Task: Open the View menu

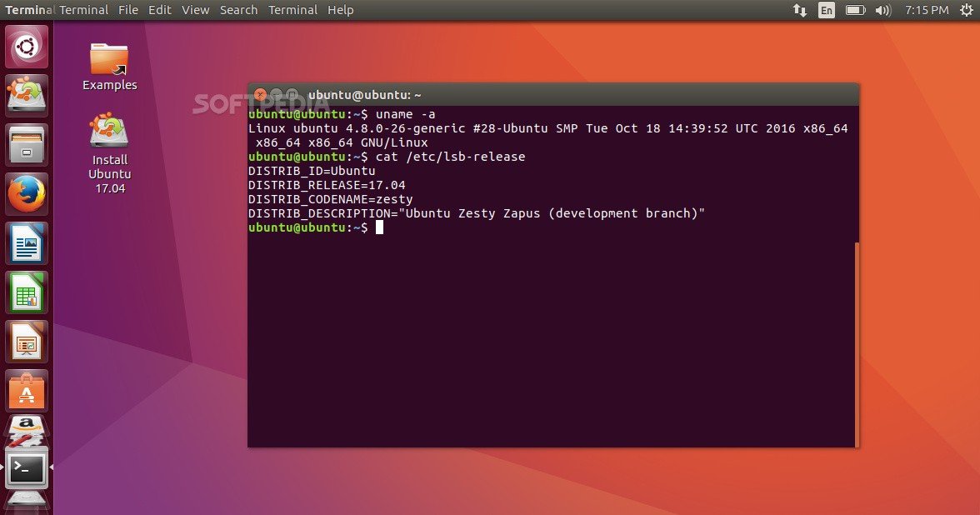Action: point(196,10)
